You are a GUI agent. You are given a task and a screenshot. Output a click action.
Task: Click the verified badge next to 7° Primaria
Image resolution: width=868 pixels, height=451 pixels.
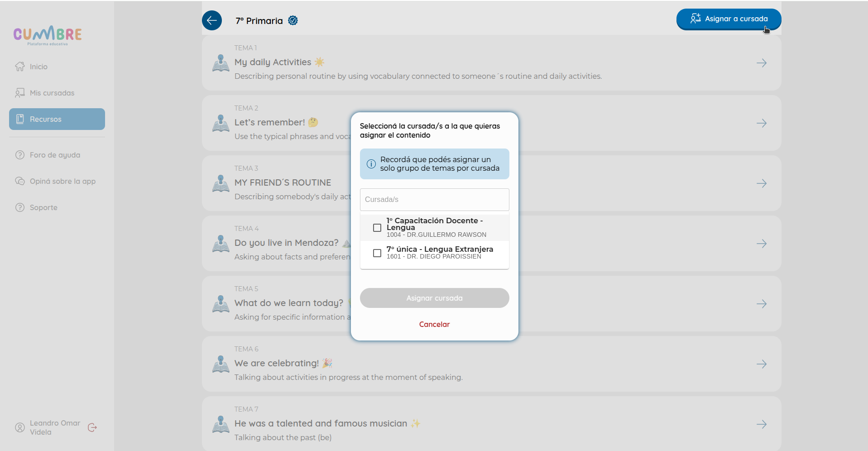click(x=293, y=20)
